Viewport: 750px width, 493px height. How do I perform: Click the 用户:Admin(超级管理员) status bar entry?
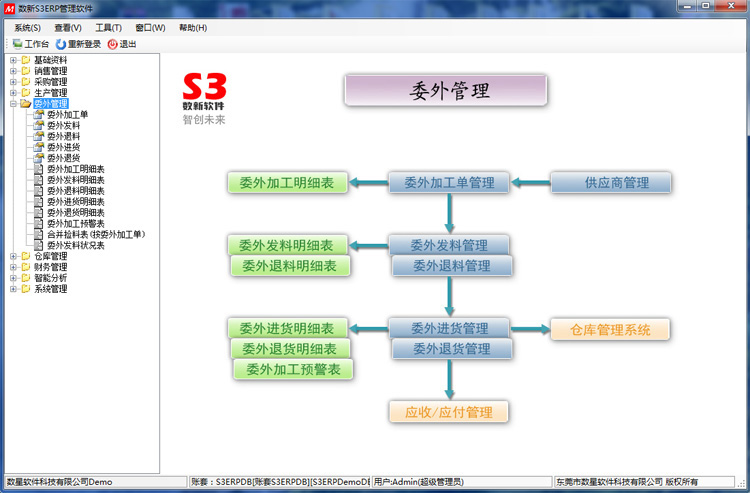(462, 482)
